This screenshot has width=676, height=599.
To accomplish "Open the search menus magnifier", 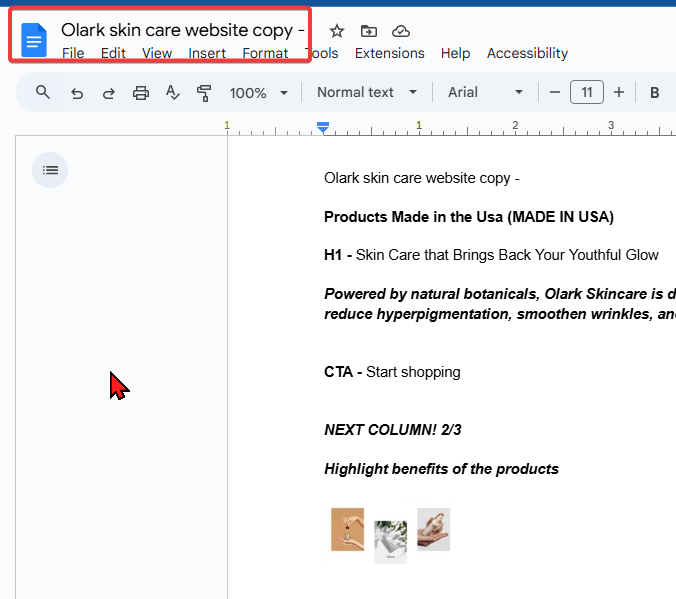I will tap(43, 92).
